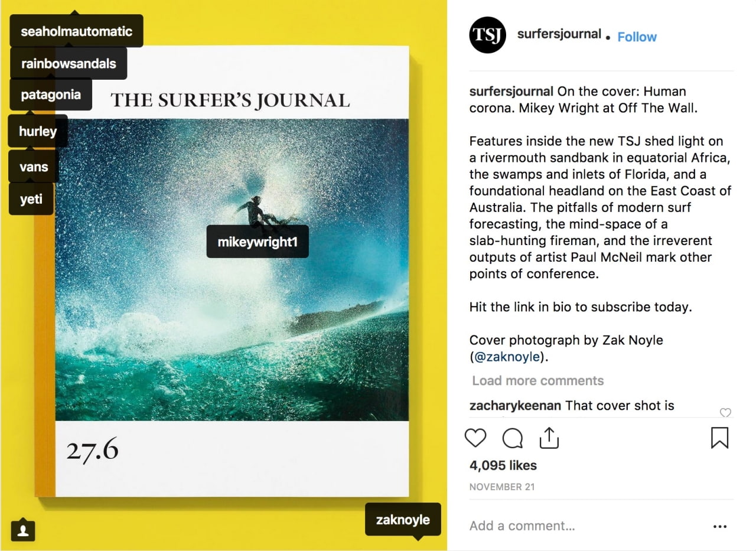Select the rainbowsandals tag
Viewport: 756px width, 551px height.
(x=69, y=64)
